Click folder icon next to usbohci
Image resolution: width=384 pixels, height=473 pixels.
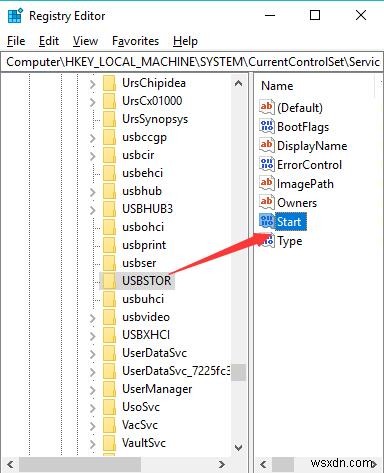(109, 227)
